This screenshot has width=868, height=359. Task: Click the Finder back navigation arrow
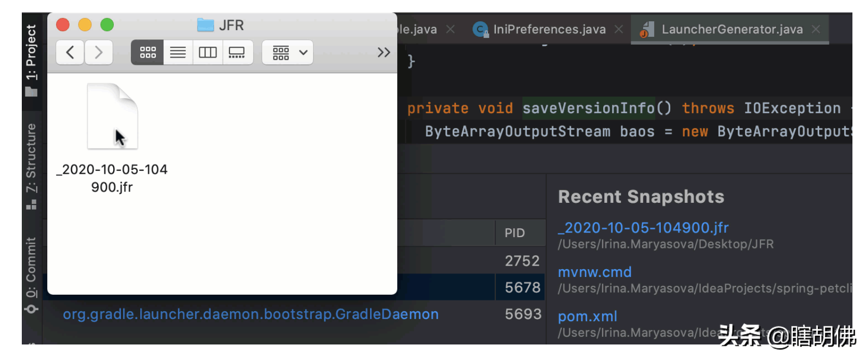click(70, 52)
